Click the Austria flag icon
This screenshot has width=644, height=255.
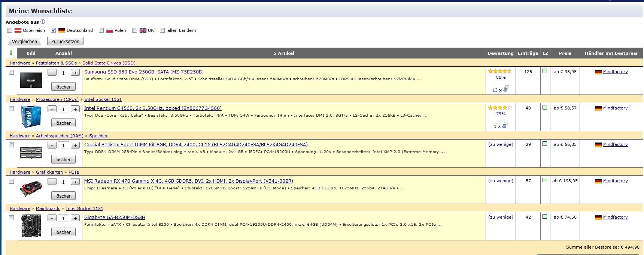pos(18,30)
